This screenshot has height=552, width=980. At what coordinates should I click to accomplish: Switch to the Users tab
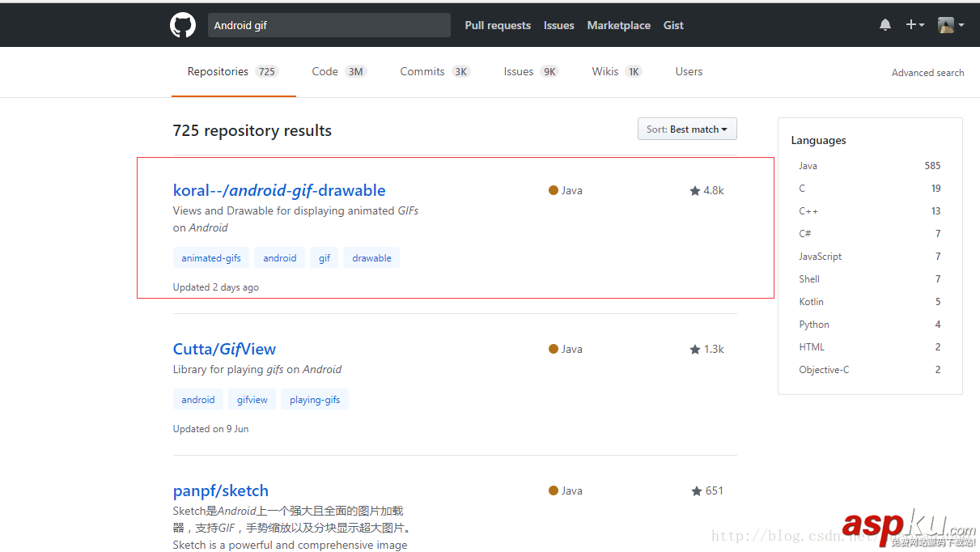(689, 71)
